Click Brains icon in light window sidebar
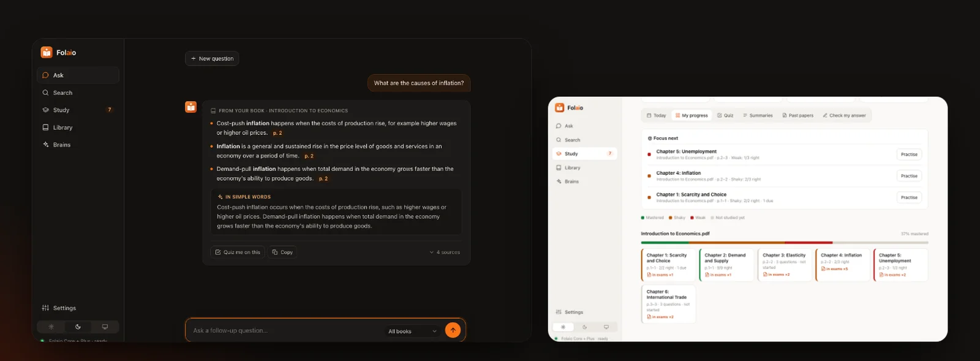This screenshot has width=980, height=361. pos(559,181)
